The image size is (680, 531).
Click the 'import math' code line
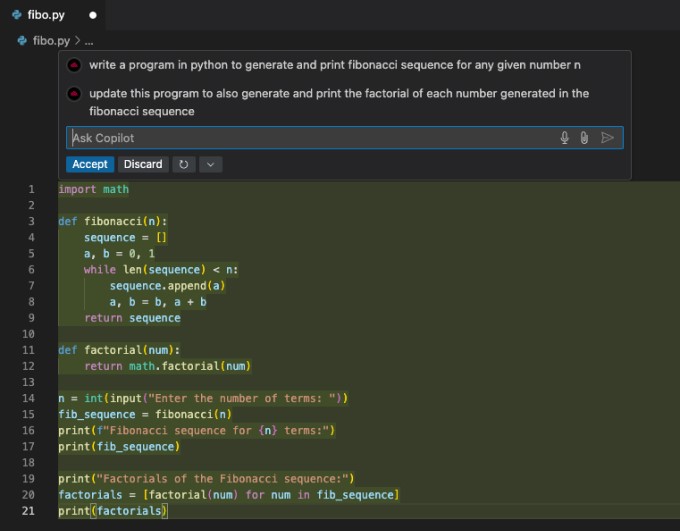(x=94, y=189)
